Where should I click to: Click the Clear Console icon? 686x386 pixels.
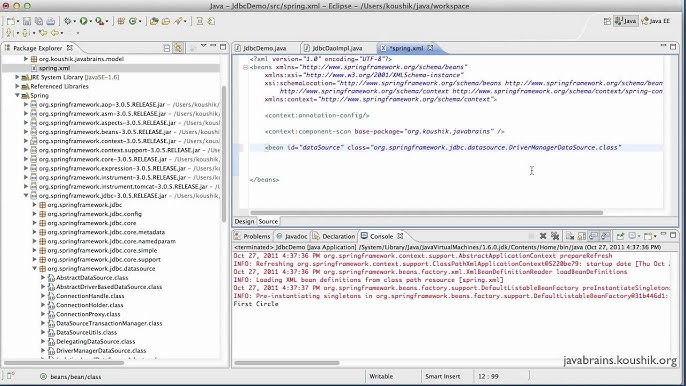tap(570, 236)
